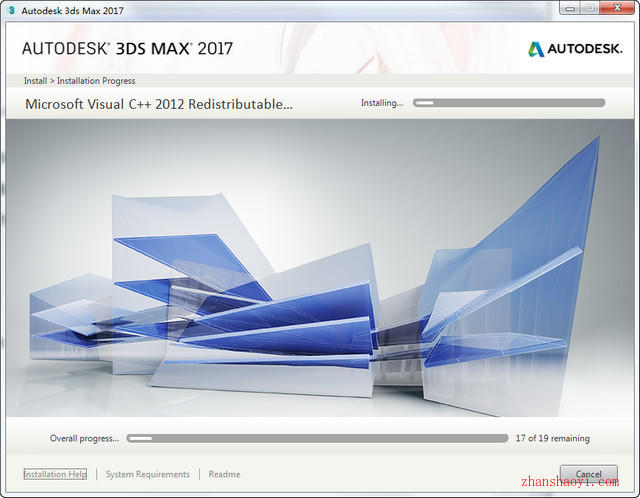The height and width of the screenshot is (498, 640).
Task: Click the 'AUTODESK 3DS MAX 2017' heading
Action: [127, 49]
